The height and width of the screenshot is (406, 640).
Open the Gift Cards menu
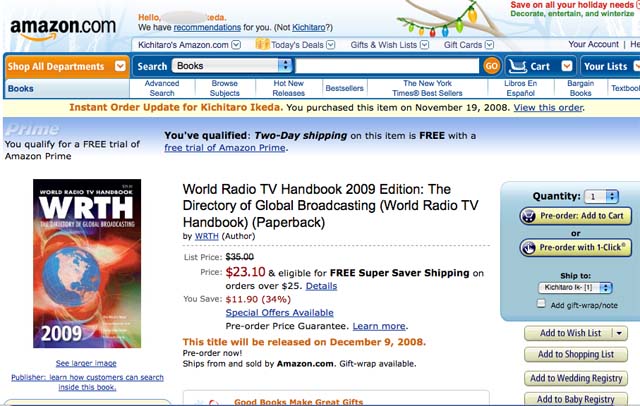pyautogui.click(x=469, y=45)
